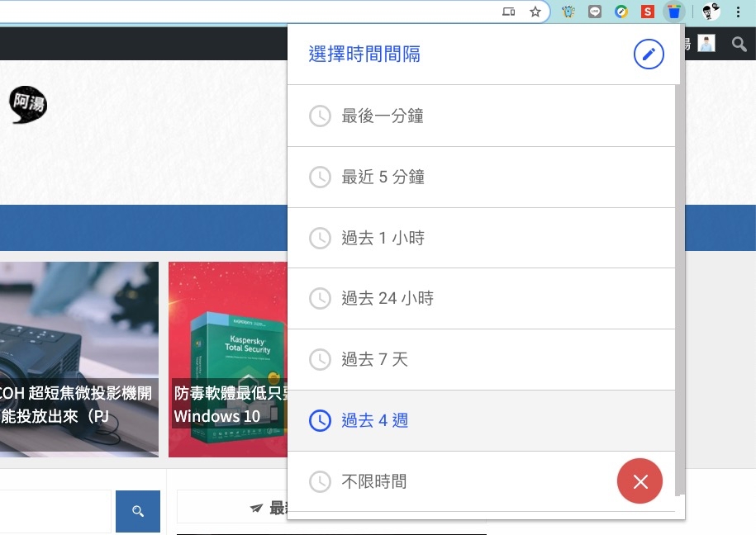
Task: Click the blue search button below articles
Action: coord(138,511)
